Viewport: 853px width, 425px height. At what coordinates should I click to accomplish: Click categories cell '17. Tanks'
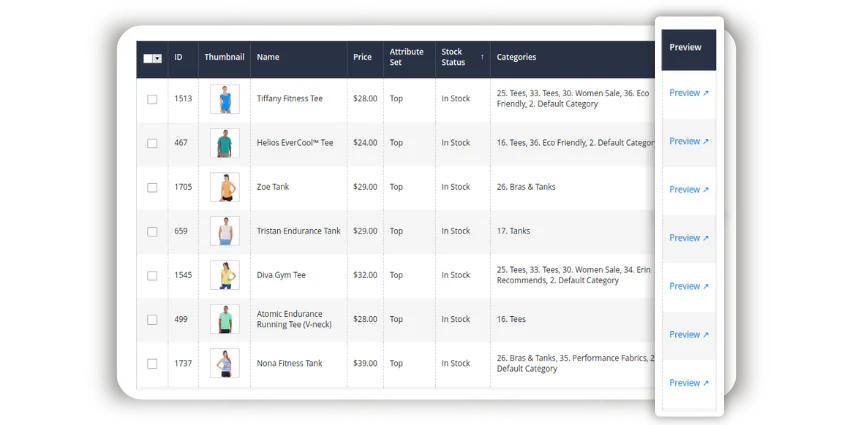click(x=513, y=231)
